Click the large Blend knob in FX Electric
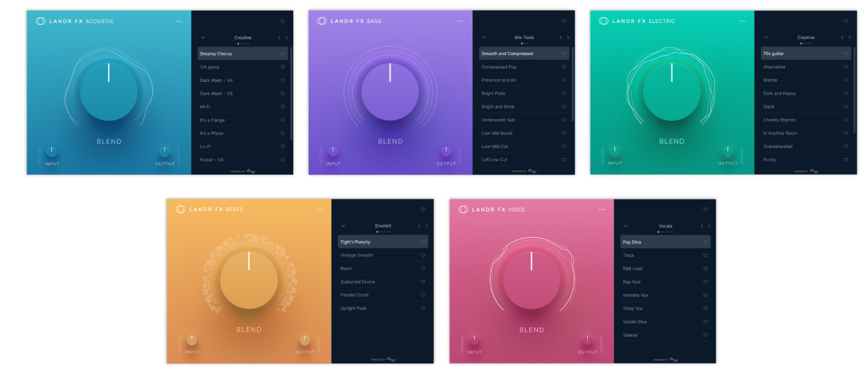Image resolution: width=868 pixels, height=387 pixels. pos(671,92)
